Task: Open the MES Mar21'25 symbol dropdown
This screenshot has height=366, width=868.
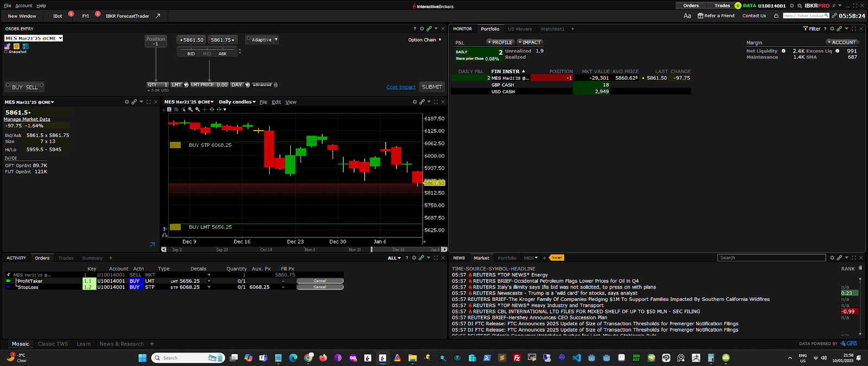Action: coord(34,38)
